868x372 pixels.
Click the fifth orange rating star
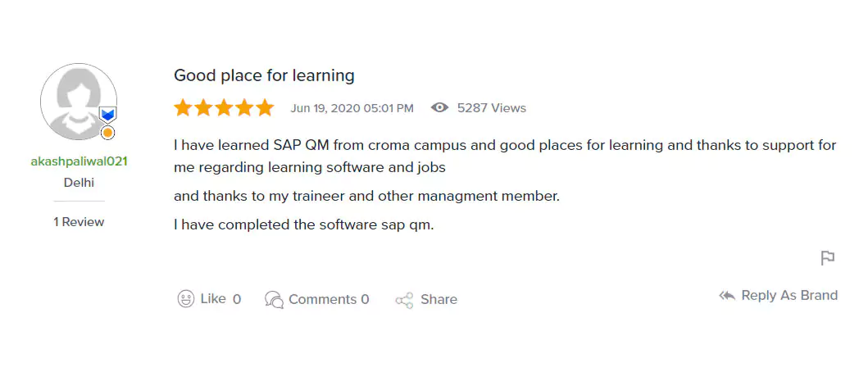click(x=265, y=108)
